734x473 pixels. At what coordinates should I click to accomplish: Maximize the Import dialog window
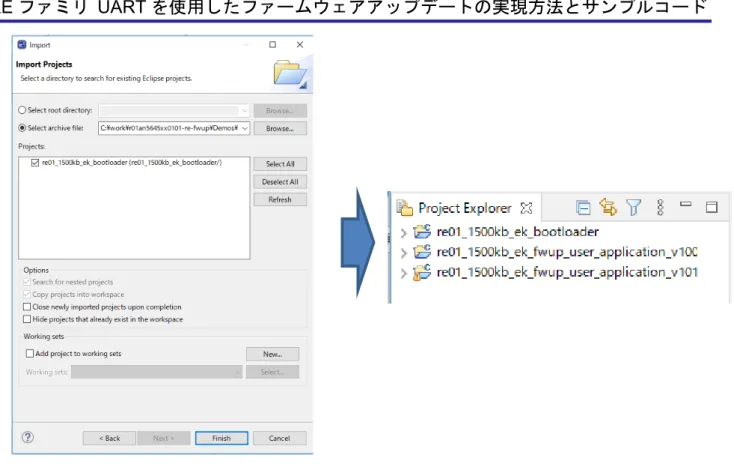pos(272,44)
